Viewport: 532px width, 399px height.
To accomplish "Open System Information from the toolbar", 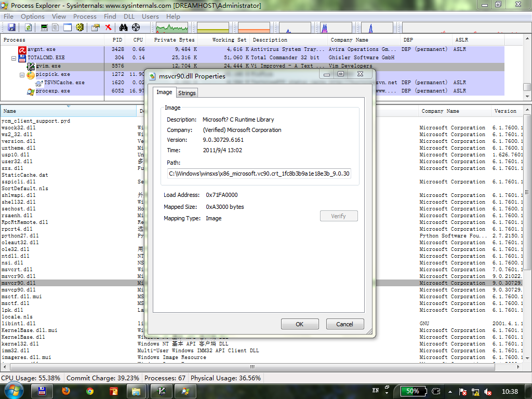I will click(x=44, y=28).
